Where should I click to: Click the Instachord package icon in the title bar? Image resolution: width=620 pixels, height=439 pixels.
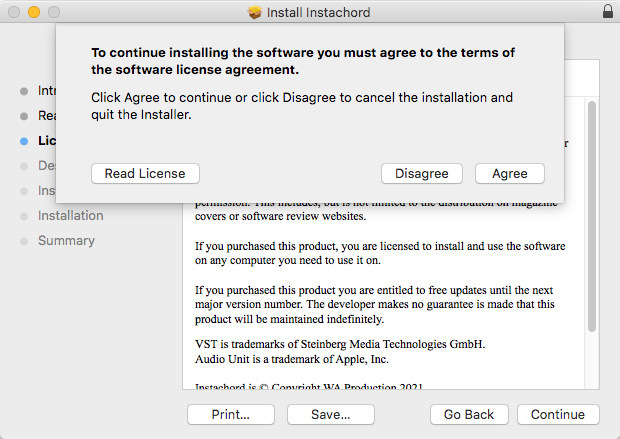pyautogui.click(x=255, y=12)
